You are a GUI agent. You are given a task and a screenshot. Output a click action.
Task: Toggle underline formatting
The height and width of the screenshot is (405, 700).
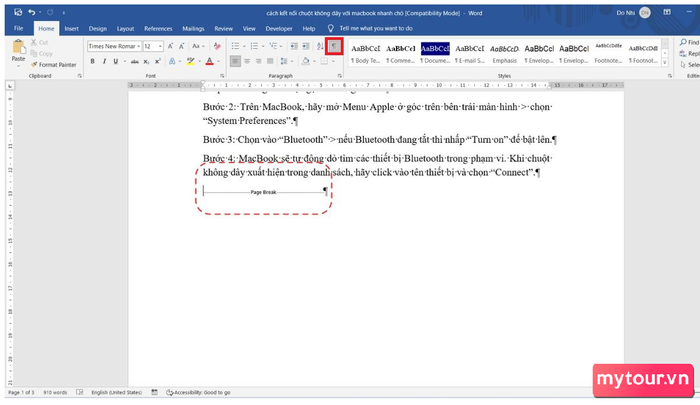[116, 61]
